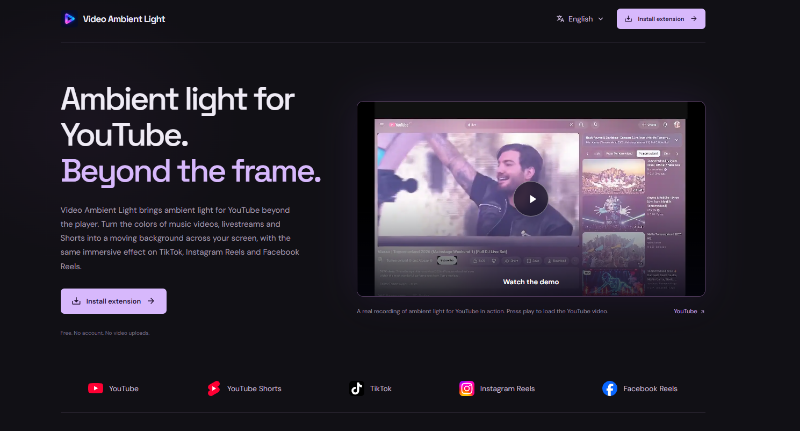Click the mountain thumbnail in the demo preview
Viewport: 800px width, 431px height.
pos(613,176)
